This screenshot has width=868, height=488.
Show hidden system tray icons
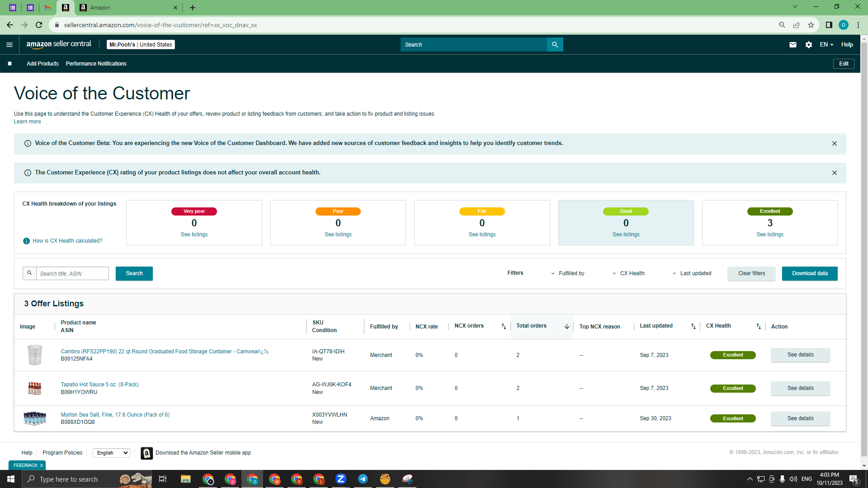[750, 479]
